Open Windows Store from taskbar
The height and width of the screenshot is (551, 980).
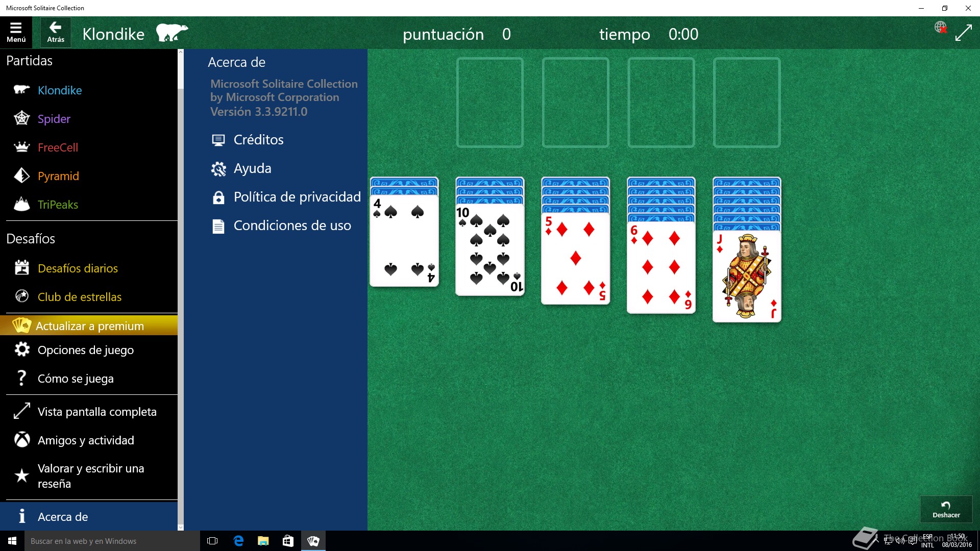point(288,541)
